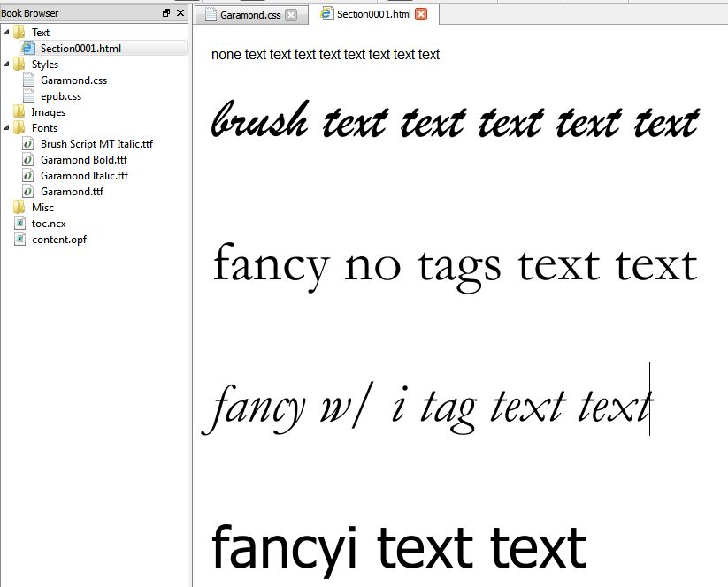This screenshot has height=587, width=728.
Task: Click the 'none text text' line
Action: pos(326,54)
